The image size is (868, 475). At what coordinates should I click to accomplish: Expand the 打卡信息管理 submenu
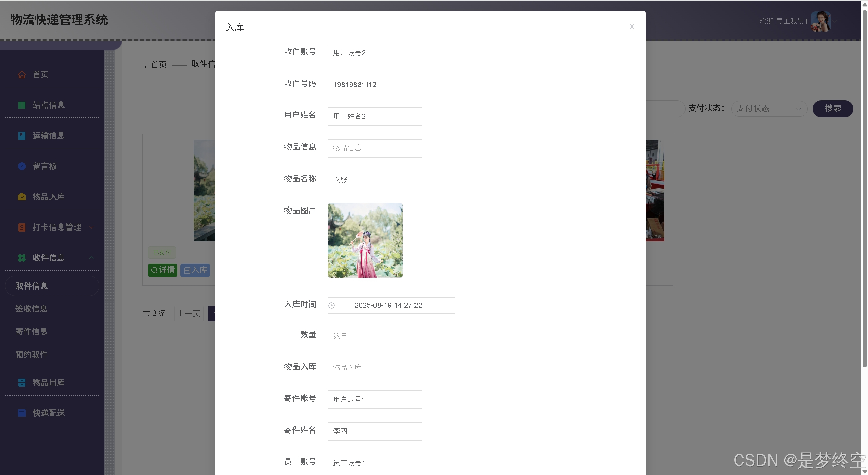[91, 227]
